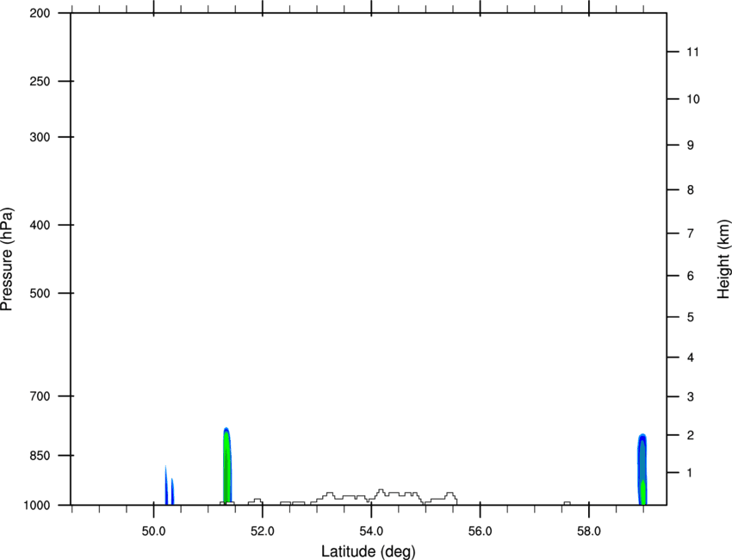
Task: Click the thin blue spike near latitude 50.2
Action: 165,485
